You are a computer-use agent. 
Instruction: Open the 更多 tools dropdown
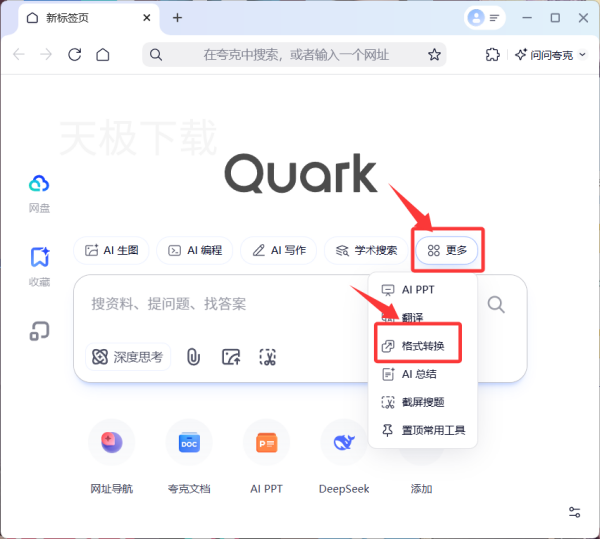coord(447,251)
